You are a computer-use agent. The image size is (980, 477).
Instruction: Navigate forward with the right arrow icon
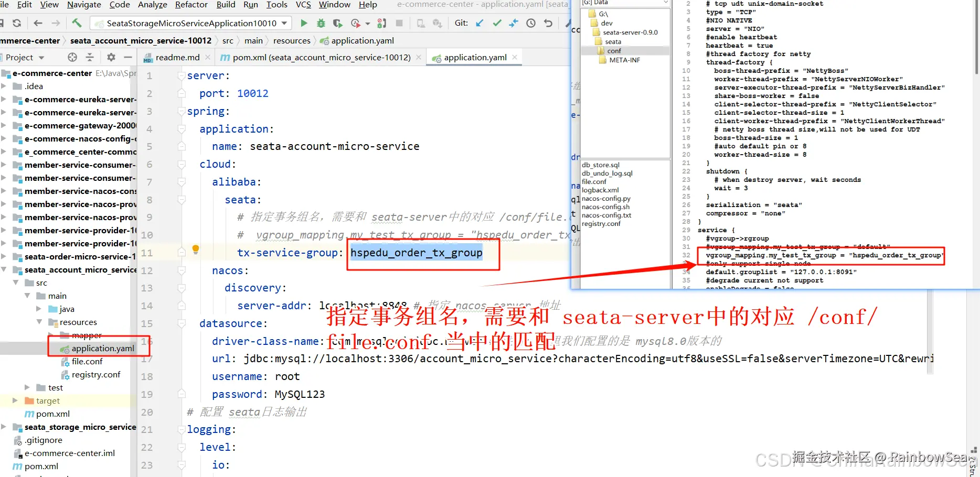pyautogui.click(x=56, y=23)
